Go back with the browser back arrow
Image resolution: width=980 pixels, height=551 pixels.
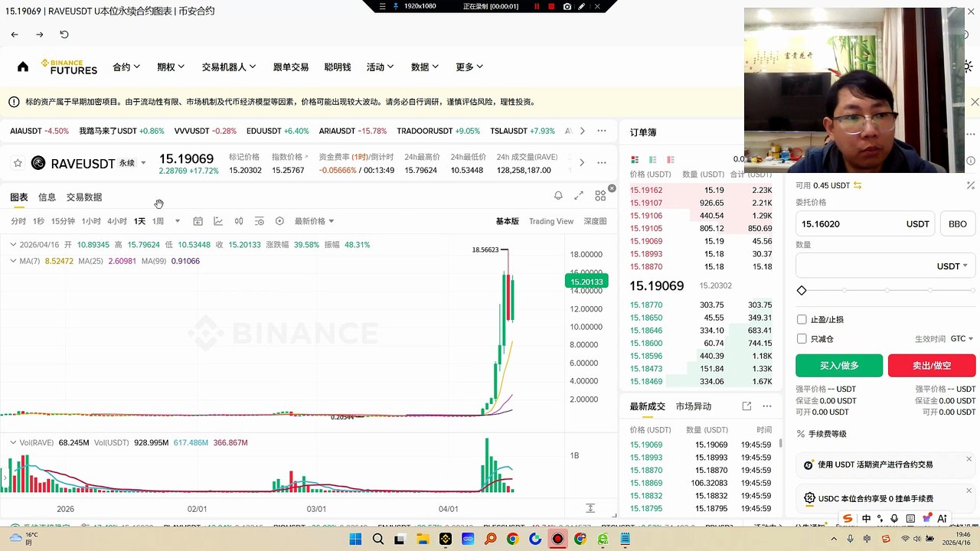coord(15,34)
